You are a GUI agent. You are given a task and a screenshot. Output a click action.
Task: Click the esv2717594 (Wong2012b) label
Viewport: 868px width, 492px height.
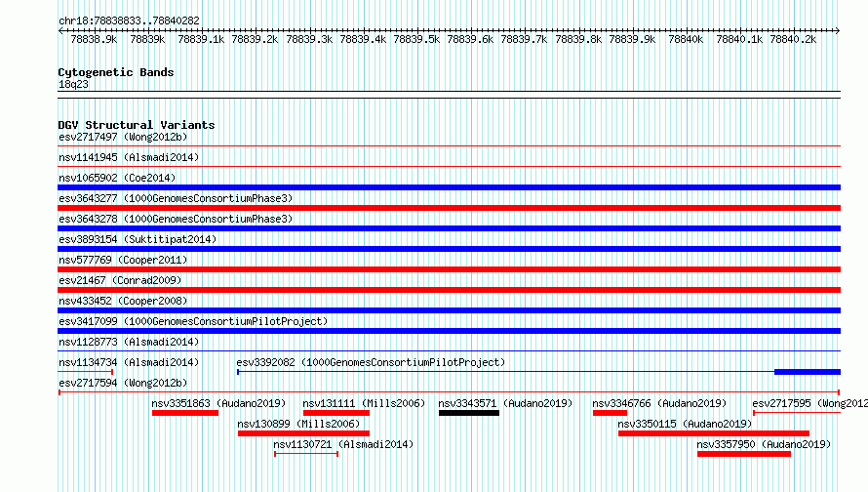click(123, 383)
